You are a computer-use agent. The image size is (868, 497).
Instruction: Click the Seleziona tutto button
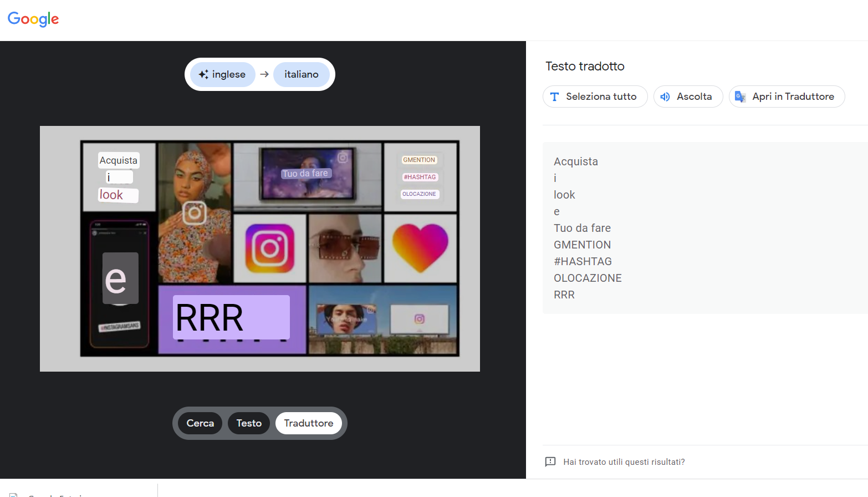point(595,97)
